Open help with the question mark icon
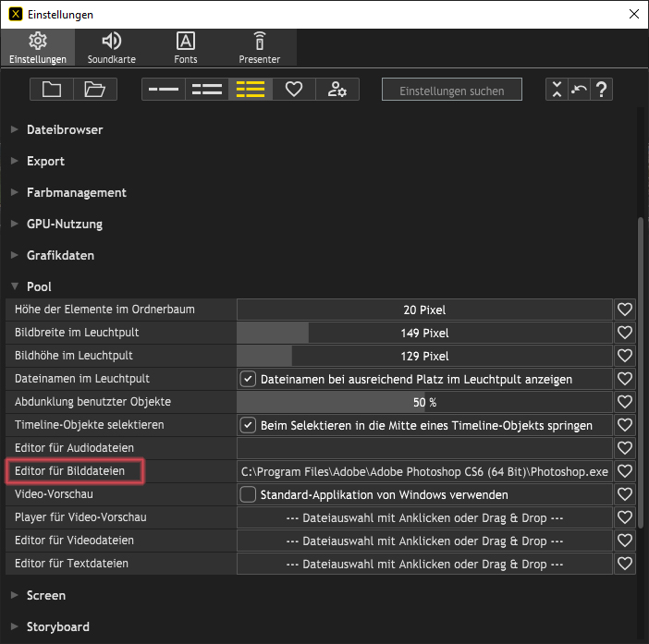 [x=602, y=90]
